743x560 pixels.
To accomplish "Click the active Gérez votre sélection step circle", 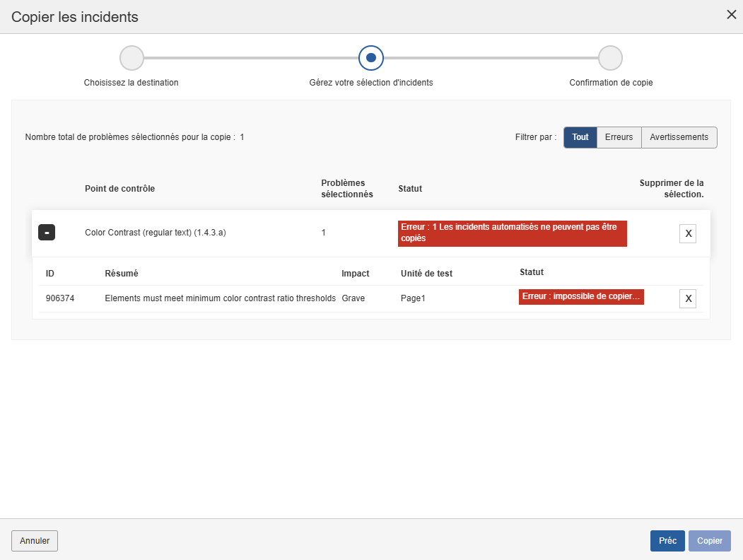I will [x=371, y=58].
